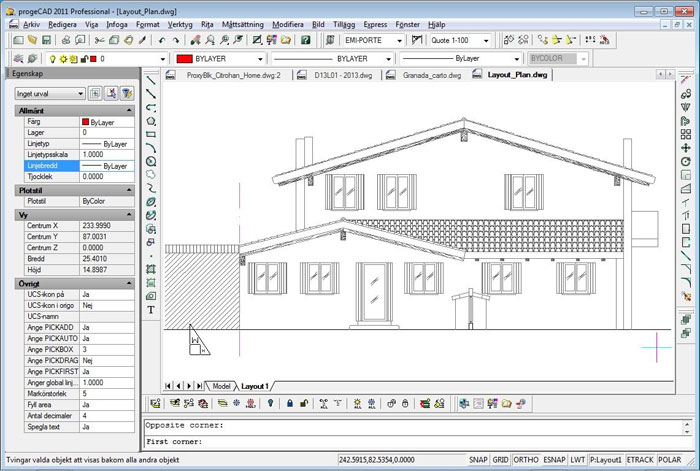700x471 pixels.
Task: Click the Undo arrow
Action: coord(162,40)
